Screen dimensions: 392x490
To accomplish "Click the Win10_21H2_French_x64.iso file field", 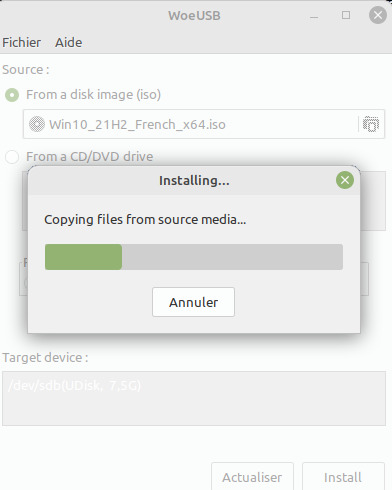I will [204, 124].
